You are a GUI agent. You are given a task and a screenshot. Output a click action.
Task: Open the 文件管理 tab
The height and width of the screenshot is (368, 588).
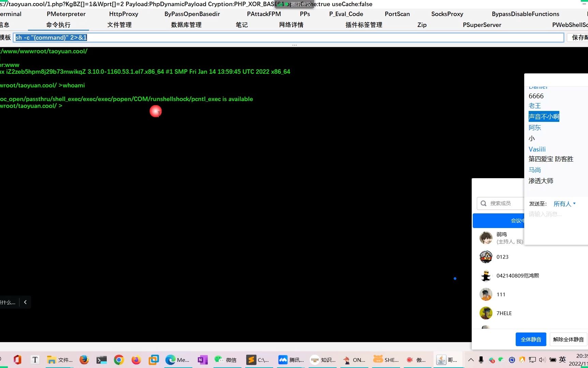(x=119, y=25)
